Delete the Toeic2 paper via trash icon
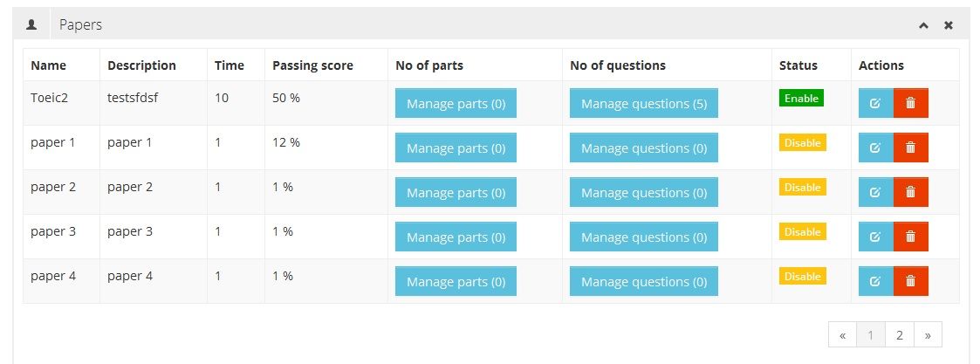The image size is (980, 364). [910, 103]
